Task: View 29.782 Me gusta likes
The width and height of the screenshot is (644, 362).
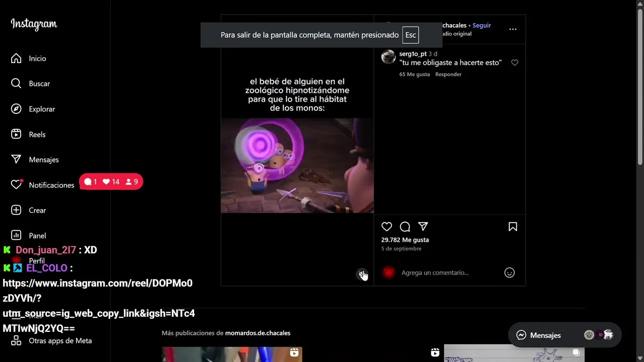Action: (x=405, y=240)
